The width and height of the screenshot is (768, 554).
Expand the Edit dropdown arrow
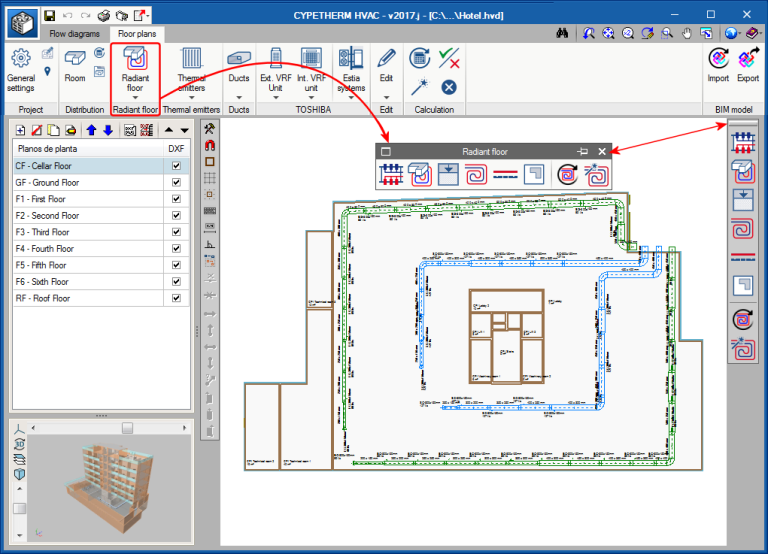[x=386, y=97]
